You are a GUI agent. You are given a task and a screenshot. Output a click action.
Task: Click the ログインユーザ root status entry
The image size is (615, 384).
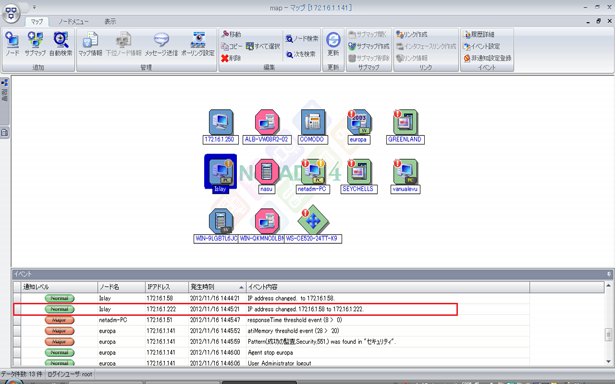[70, 374]
